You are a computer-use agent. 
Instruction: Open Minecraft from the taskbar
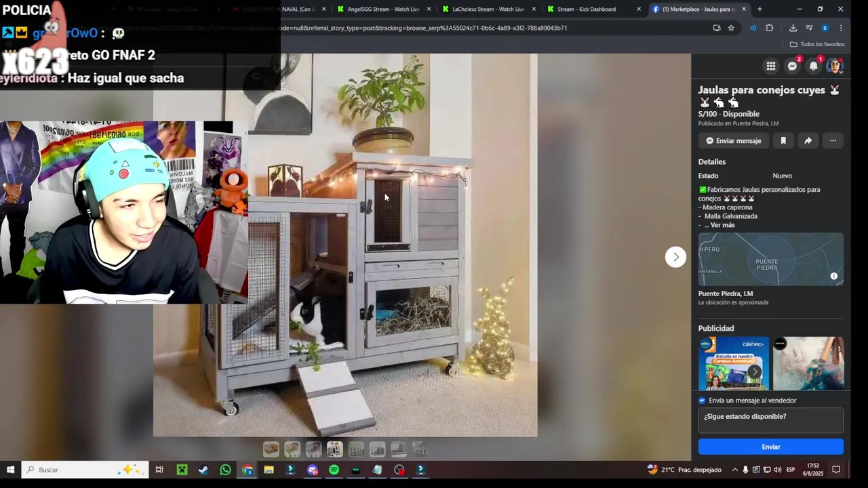[182, 470]
